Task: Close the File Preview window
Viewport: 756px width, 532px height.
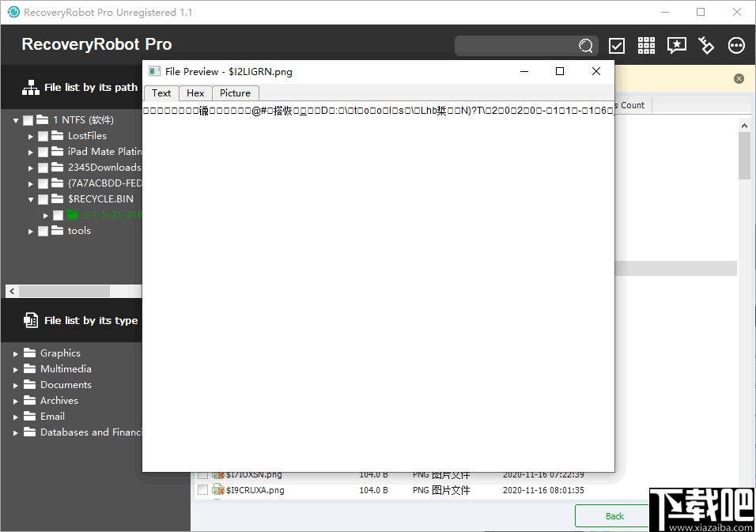Action: 596,71
